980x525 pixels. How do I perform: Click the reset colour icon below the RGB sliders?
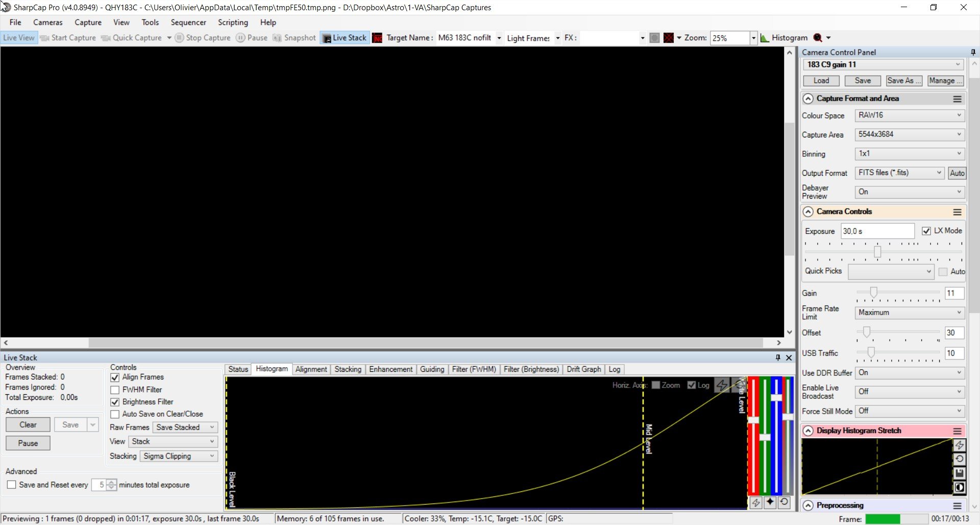tap(784, 503)
